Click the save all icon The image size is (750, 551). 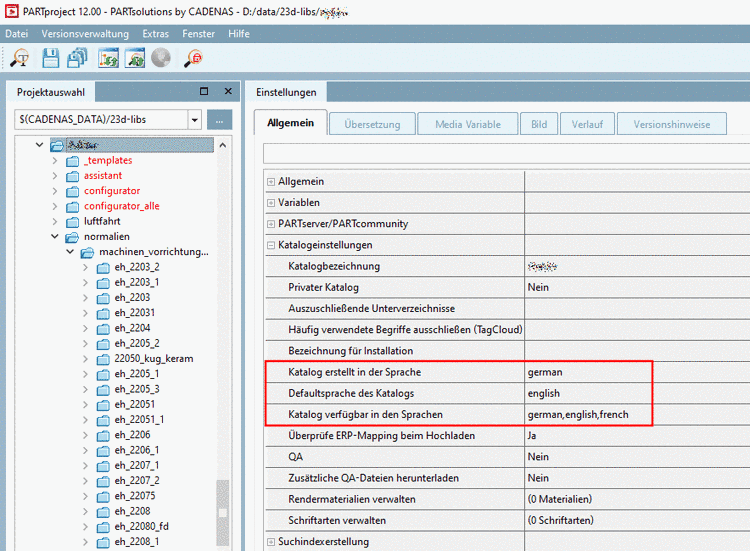[77, 59]
